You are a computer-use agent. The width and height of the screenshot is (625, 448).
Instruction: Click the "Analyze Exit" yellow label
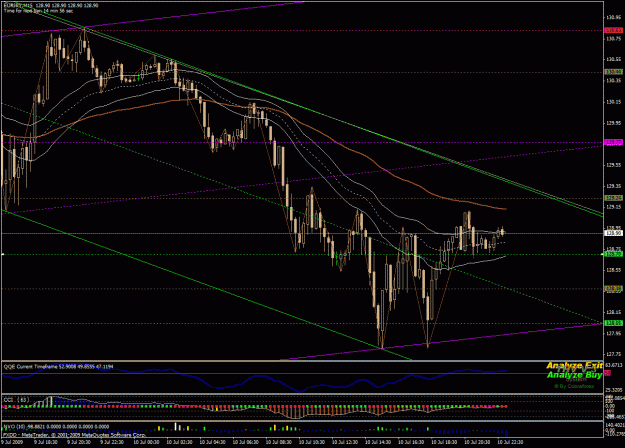pos(574,365)
